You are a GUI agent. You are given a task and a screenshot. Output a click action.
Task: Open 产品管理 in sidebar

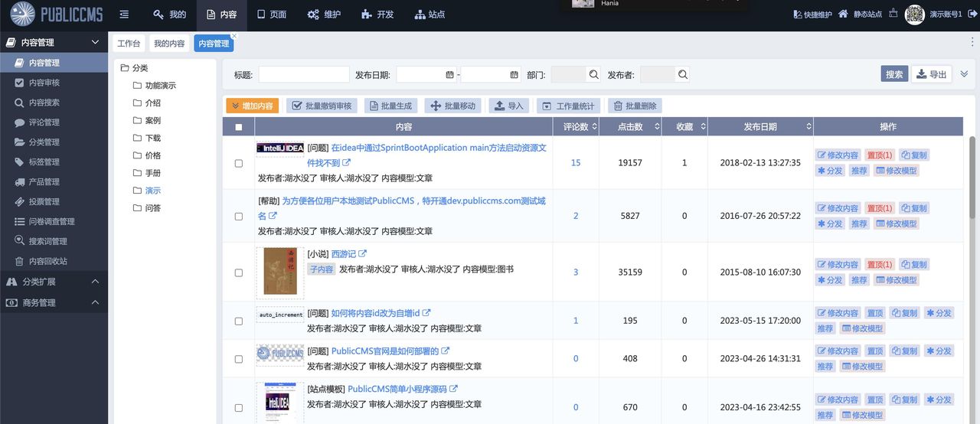point(54,182)
